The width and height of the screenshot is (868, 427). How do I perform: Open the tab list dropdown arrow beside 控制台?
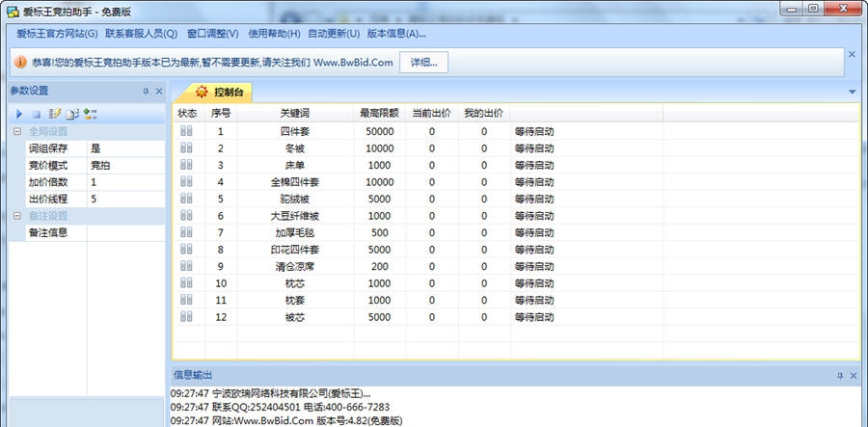click(x=852, y=93)
